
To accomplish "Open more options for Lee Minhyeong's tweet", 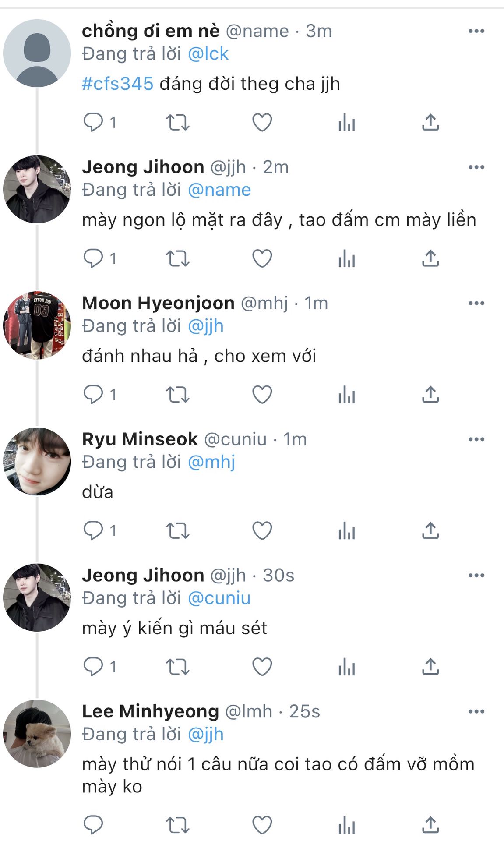I will pyautogui.click(x=476, y=711).
